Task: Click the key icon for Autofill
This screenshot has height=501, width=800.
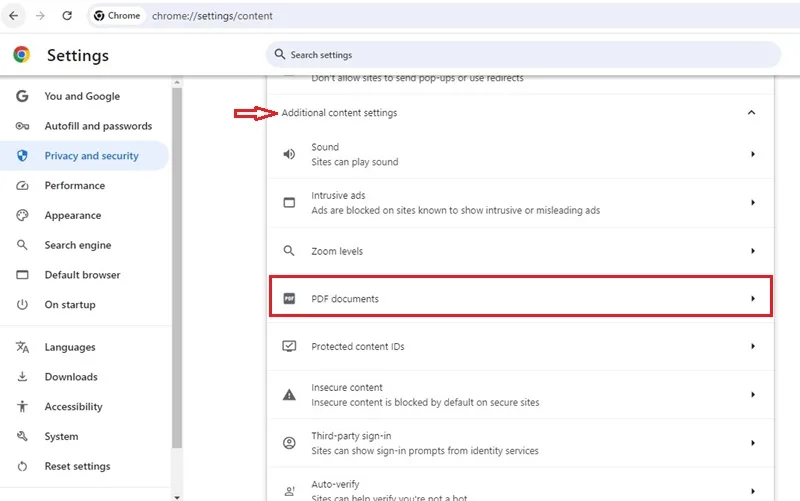Action: tap(22, 126)
